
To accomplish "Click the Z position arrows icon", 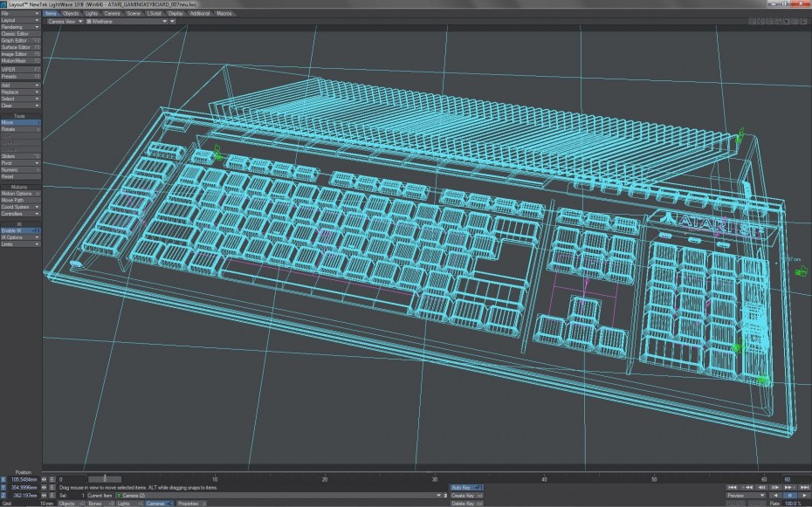I will pyautogui.click(x=44, y=496).
